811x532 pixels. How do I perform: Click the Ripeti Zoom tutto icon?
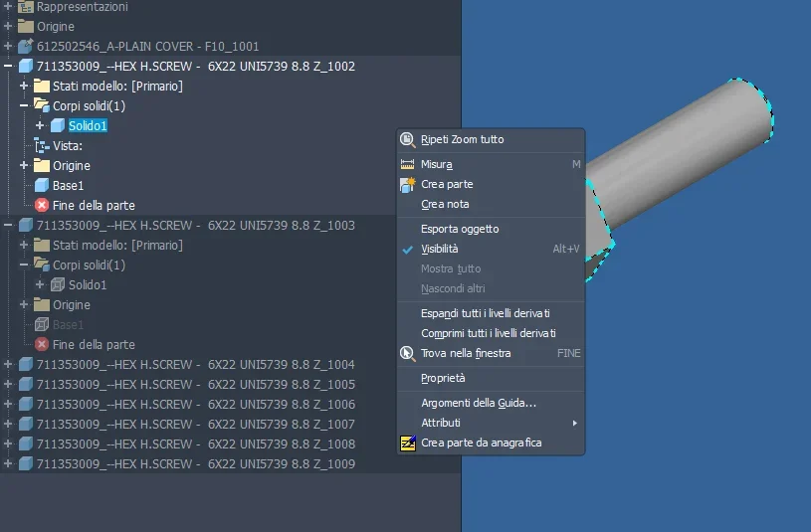(407, 139)
